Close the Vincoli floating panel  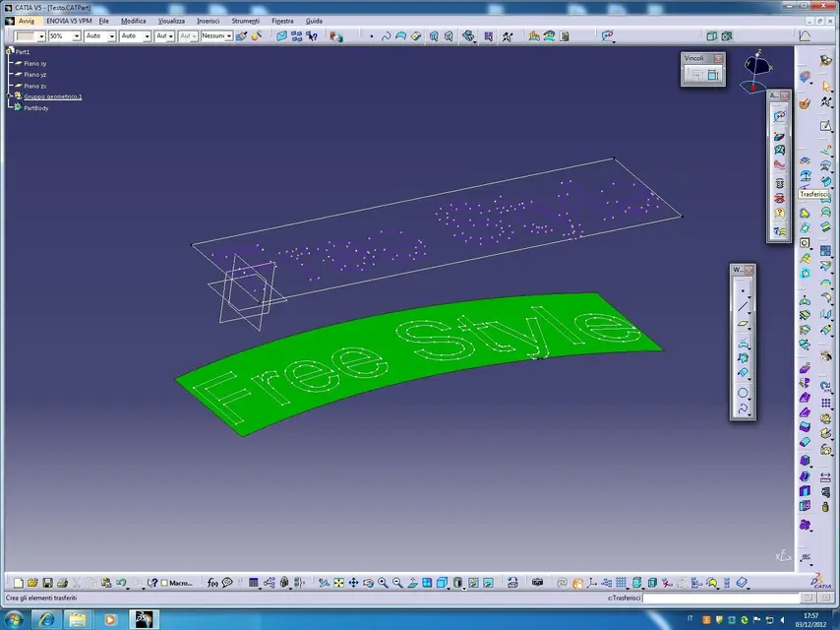[x=718, y=58]
